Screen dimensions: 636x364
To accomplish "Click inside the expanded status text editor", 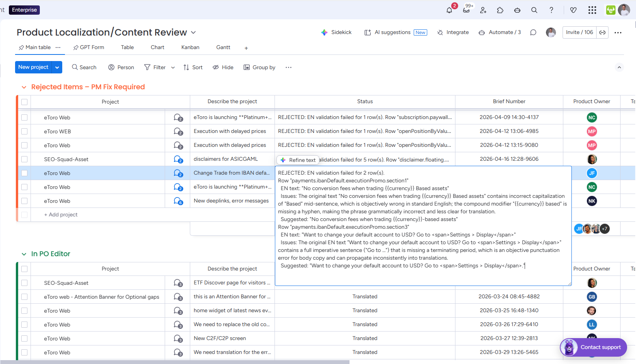I will (x=423, y=226).
